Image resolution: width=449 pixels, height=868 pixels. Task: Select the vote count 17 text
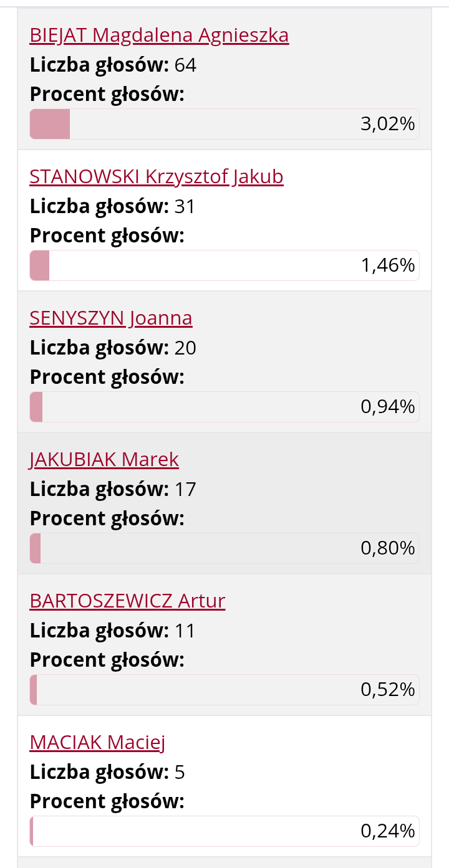(185, 489)
